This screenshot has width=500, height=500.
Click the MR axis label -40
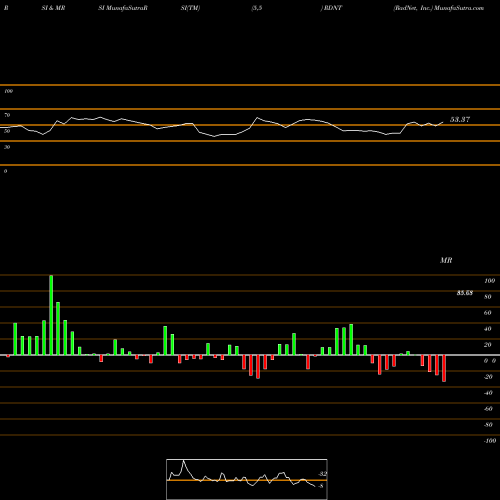pyautogui.click(x=488, y=393)
